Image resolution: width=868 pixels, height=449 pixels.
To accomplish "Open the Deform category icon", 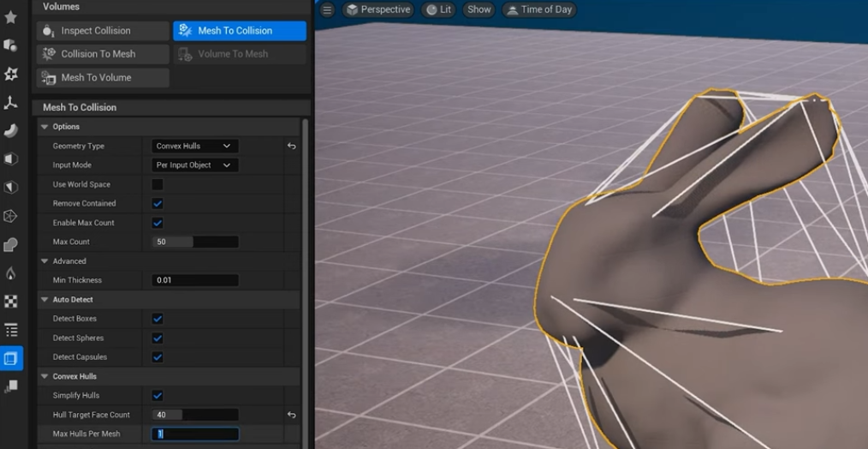I will click(10, 130).
